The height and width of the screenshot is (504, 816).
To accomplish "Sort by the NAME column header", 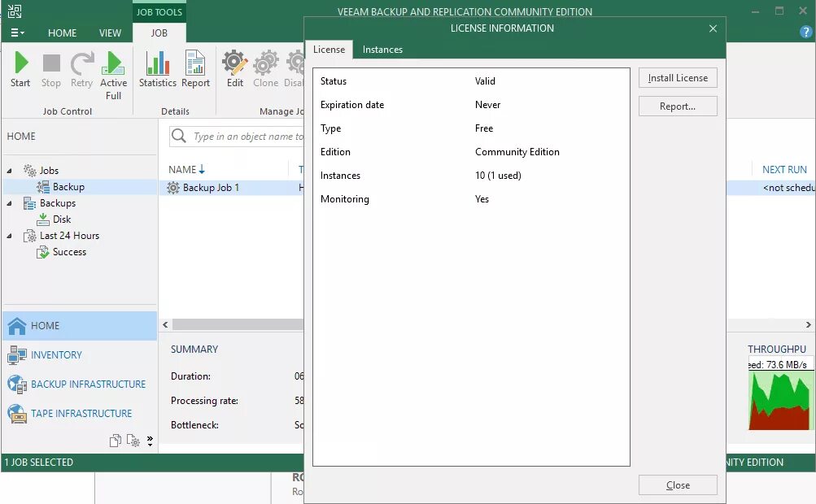I will pos(186,170).
